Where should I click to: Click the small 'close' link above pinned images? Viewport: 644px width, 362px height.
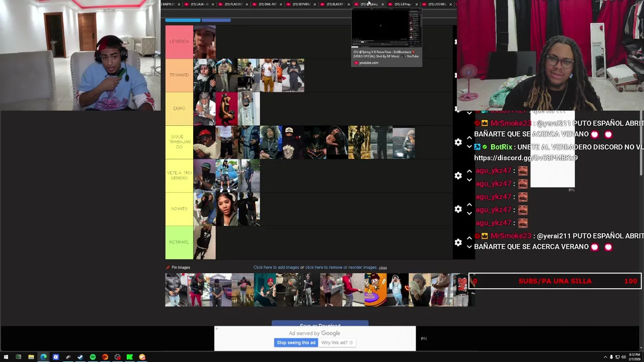pyautogui.click(x=383, y=267)
